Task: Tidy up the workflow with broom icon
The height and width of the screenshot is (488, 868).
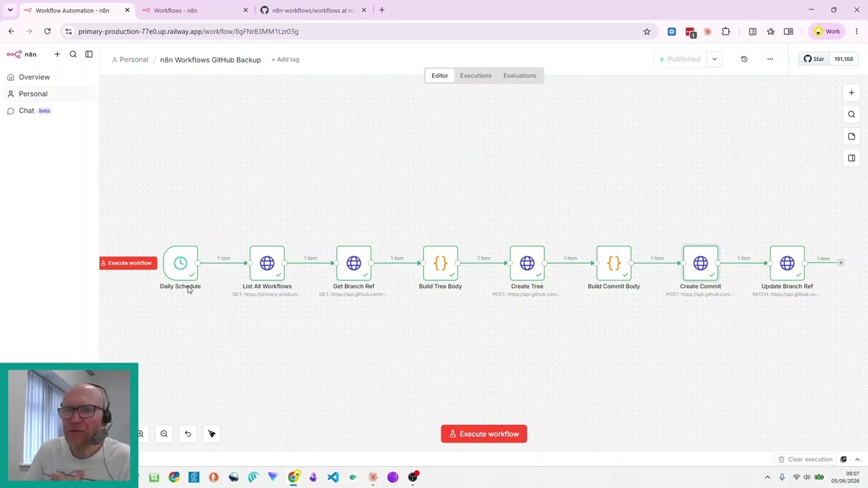Action: (x=212, y=434)
